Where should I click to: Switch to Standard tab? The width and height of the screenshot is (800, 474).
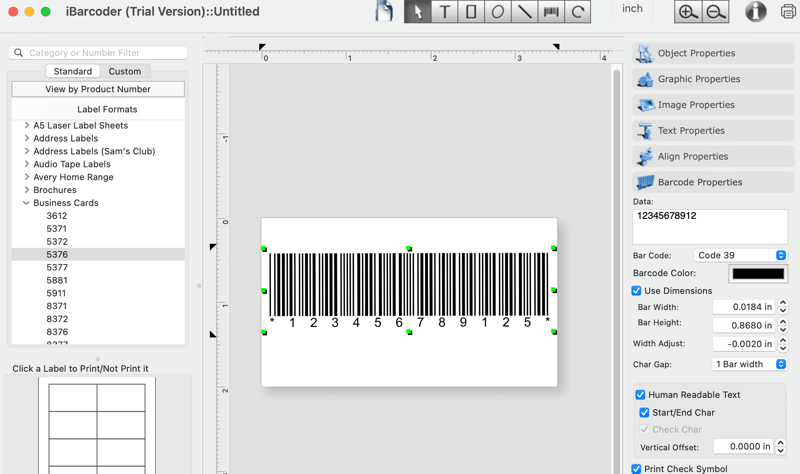[x=72, y=71]
